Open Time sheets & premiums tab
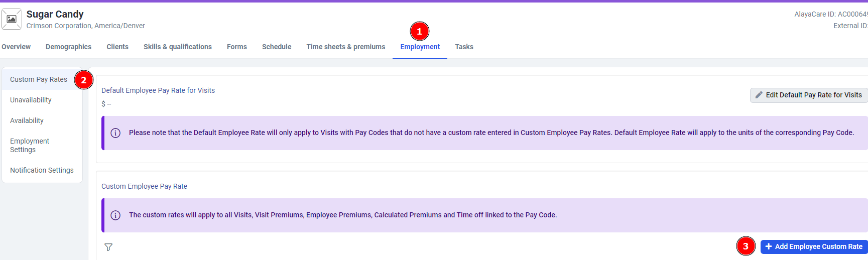This screenshot has height=260, width=868. 346,47
